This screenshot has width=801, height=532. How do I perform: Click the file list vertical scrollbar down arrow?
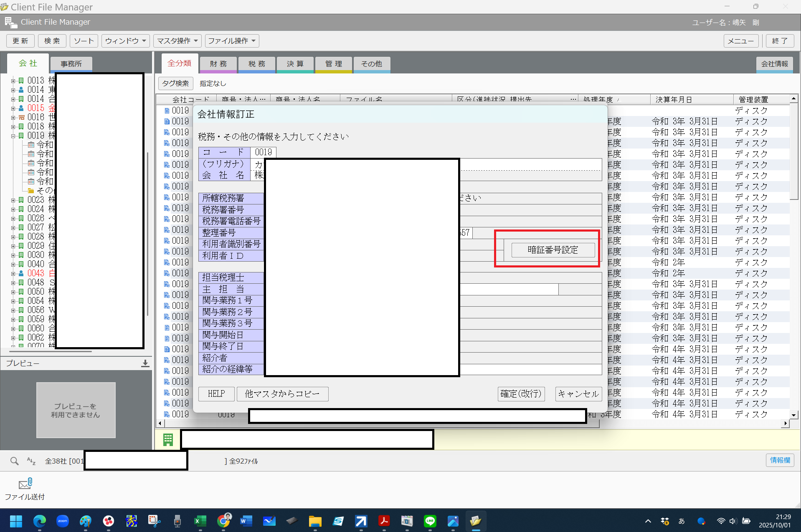pos(793,415)
